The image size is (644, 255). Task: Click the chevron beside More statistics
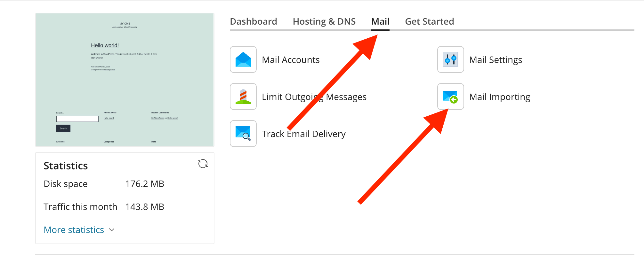point(112,230)
